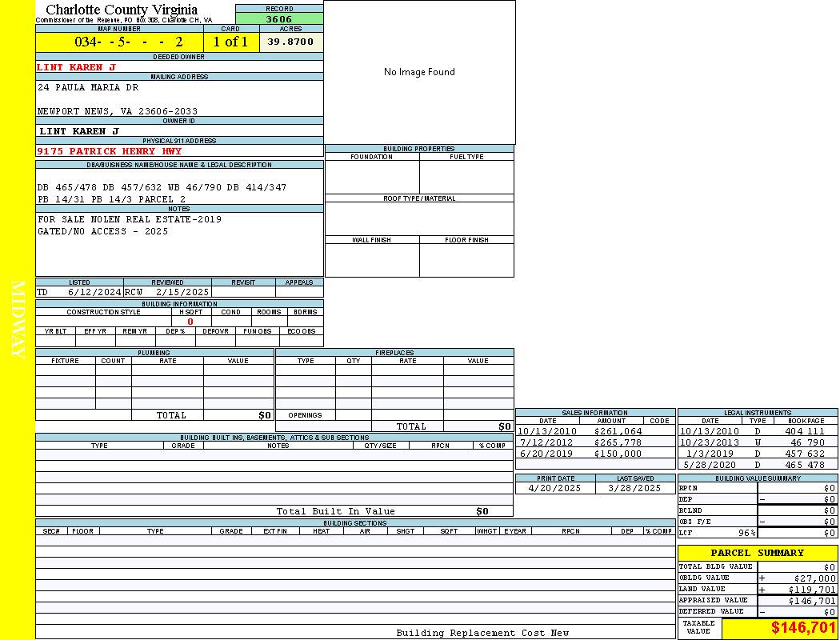Click the vertical MIDWAY label on sidebar
Screen dimensions: 840x640
tap(18, 319)
